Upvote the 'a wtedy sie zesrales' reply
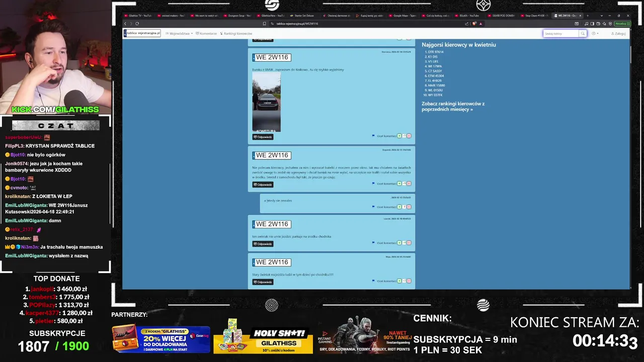The image size is (644, 362). (x=399, y=207)
